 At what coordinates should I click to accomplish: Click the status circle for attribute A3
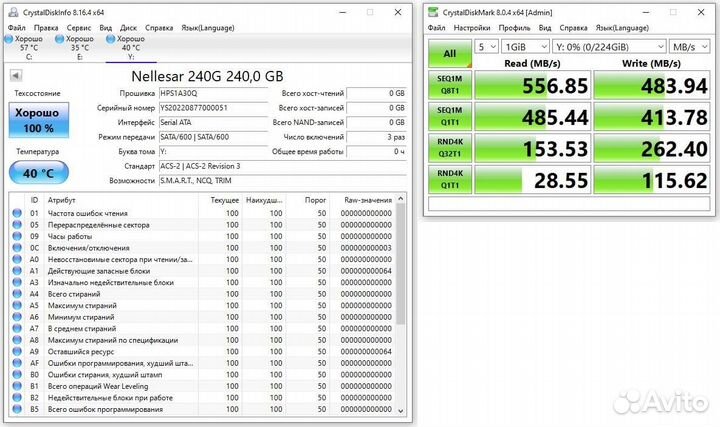pos(17,282)
